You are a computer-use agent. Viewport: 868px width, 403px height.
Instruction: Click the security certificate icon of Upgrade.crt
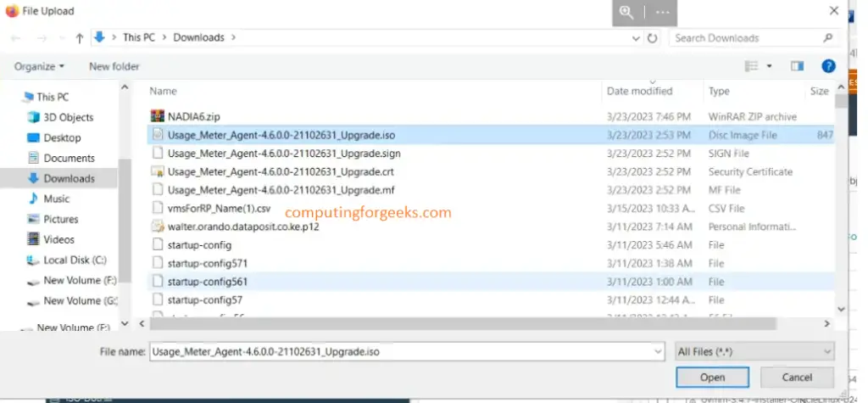coord(158,172)
